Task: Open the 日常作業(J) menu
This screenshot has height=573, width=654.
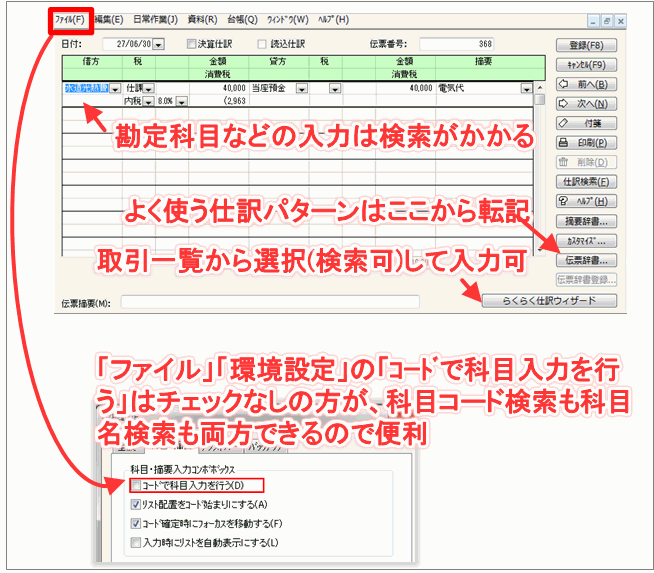Action: [x=155, y=20]
